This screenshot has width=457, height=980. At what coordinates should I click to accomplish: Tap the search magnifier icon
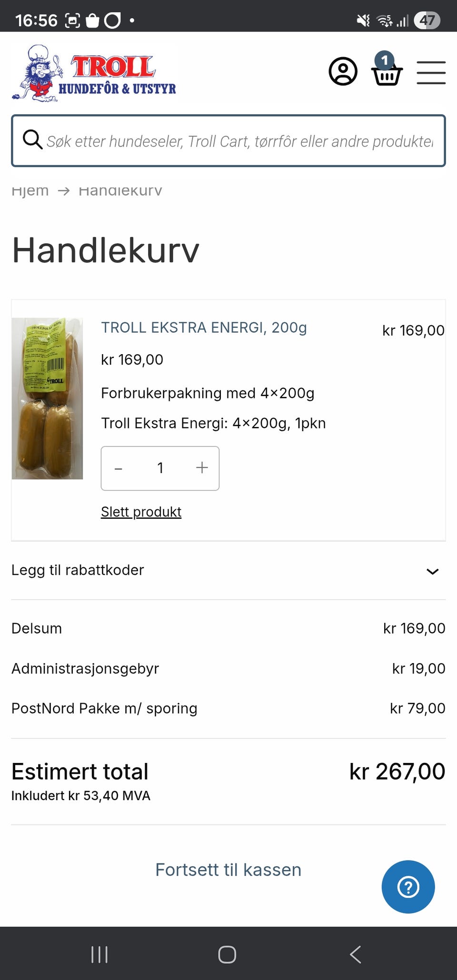(32, 140)
